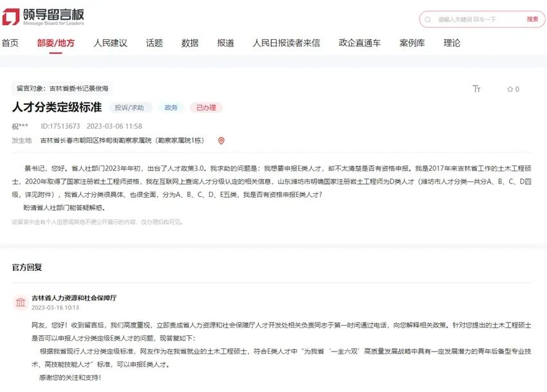Switch to the 报道 page
This screenshot has height=392, width=547.
[x=225, y=43]
